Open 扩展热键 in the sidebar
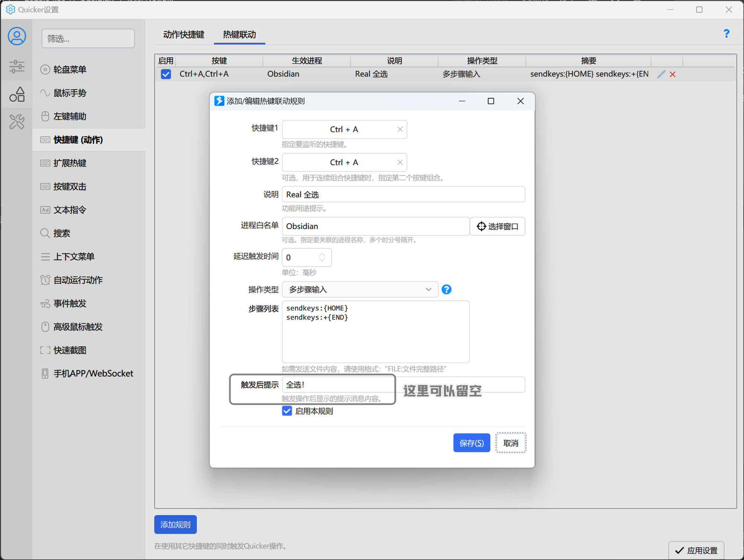The image size is (744, 560). coord(70,163)
